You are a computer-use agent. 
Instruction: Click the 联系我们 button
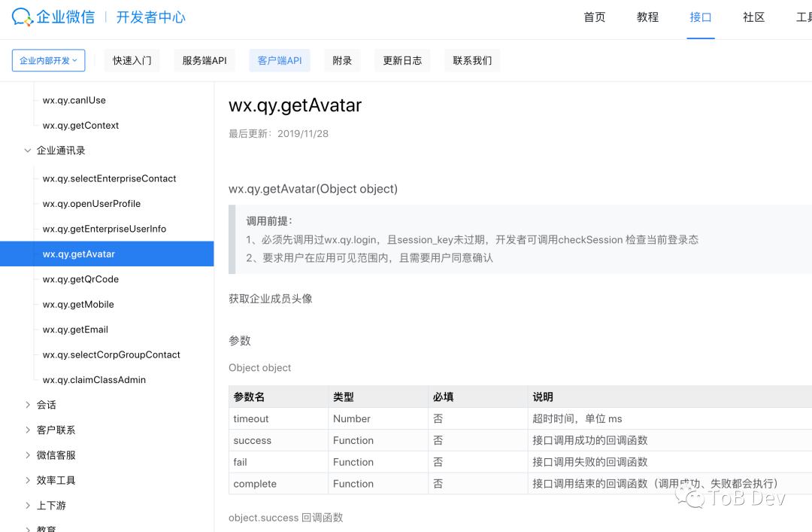(x=471, y=60)
